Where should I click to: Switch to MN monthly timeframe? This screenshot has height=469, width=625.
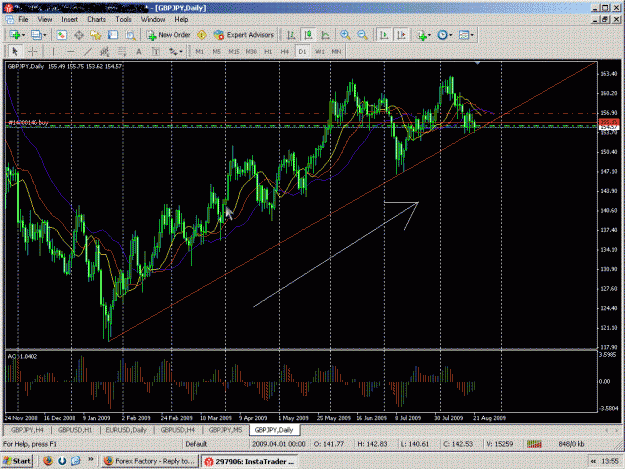[336, 51]
